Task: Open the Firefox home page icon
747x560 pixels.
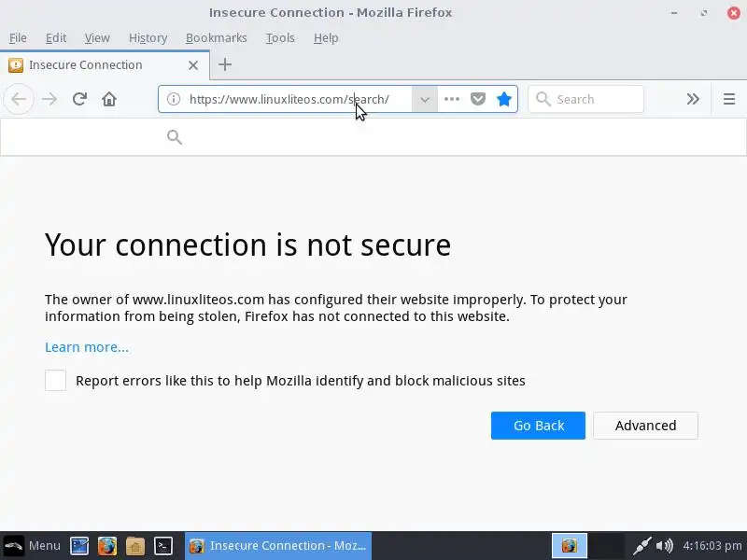Action: click(x=109, y=99)
